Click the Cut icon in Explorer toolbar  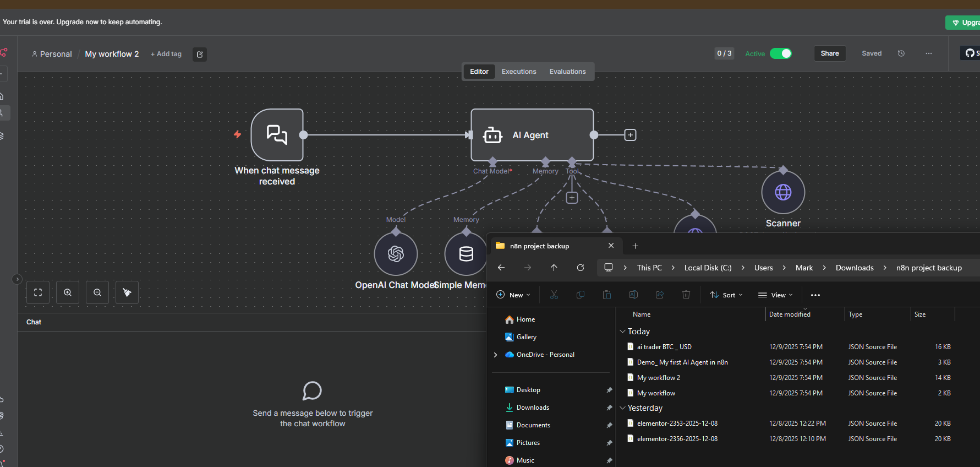554,295
